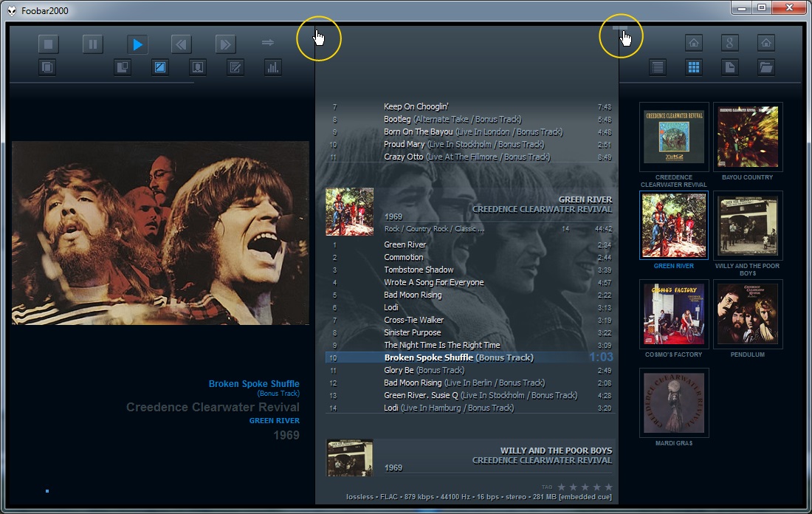Viewport: 812px width, 514px height.
Task: Select the track Tombstone Shadow
Action: [419, 270]
